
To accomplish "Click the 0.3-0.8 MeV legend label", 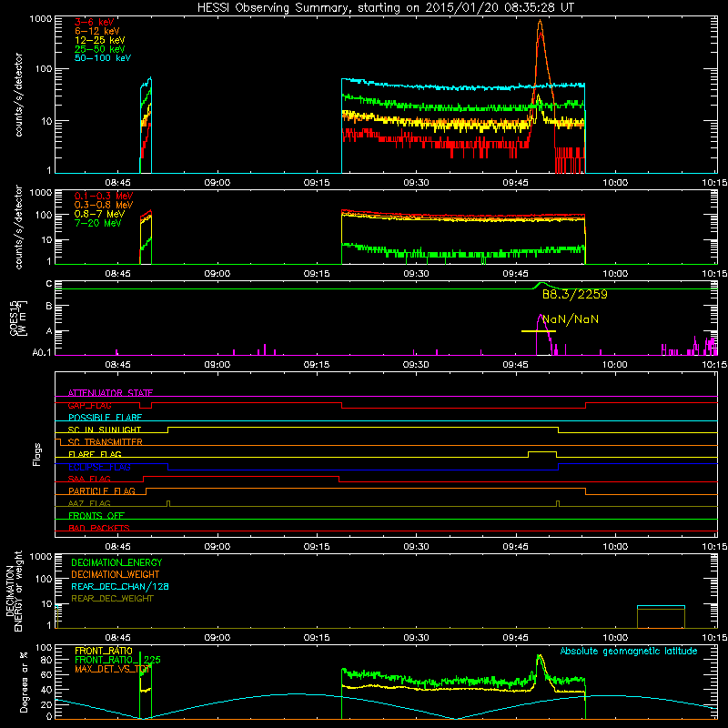I will (104, 205).
